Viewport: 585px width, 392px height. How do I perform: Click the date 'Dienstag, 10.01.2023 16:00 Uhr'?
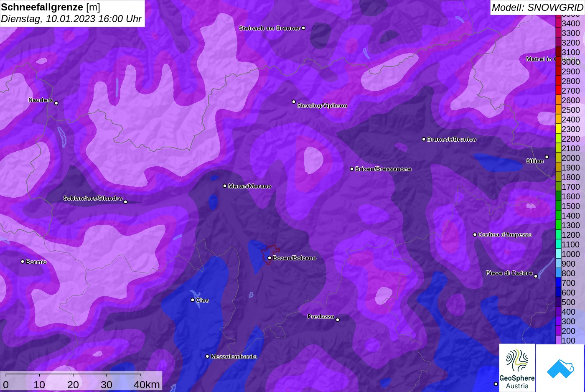71,19
